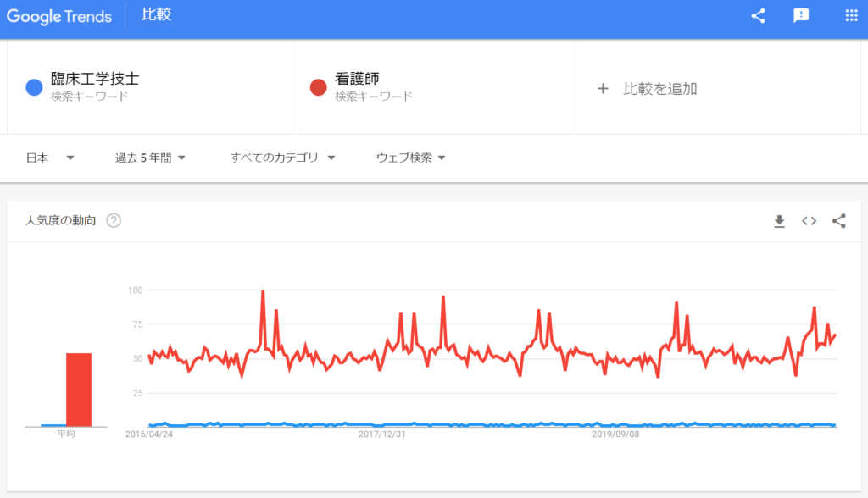This screenshot has height=498, width=868.
Task: Click the red 看護師 color dot
Action: coord(319,87)
